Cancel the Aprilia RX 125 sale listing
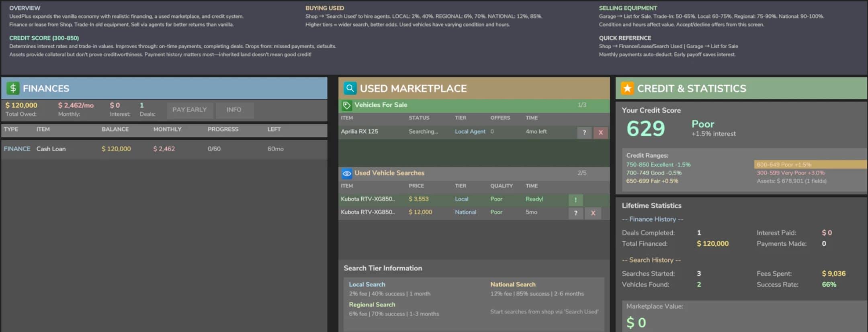This screenshot has width=868, height=332. [x=600, y=132]
